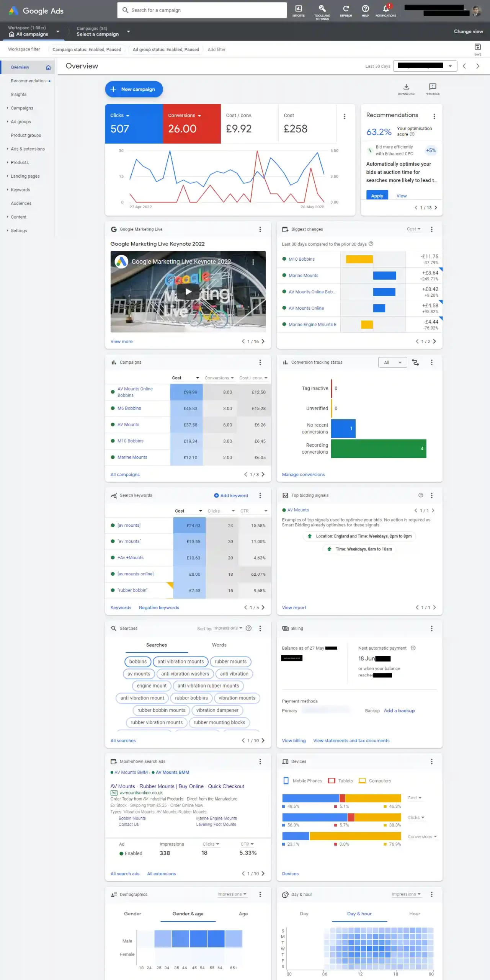Open scorecard three-dot menu beside Cost

click(345, 116)
